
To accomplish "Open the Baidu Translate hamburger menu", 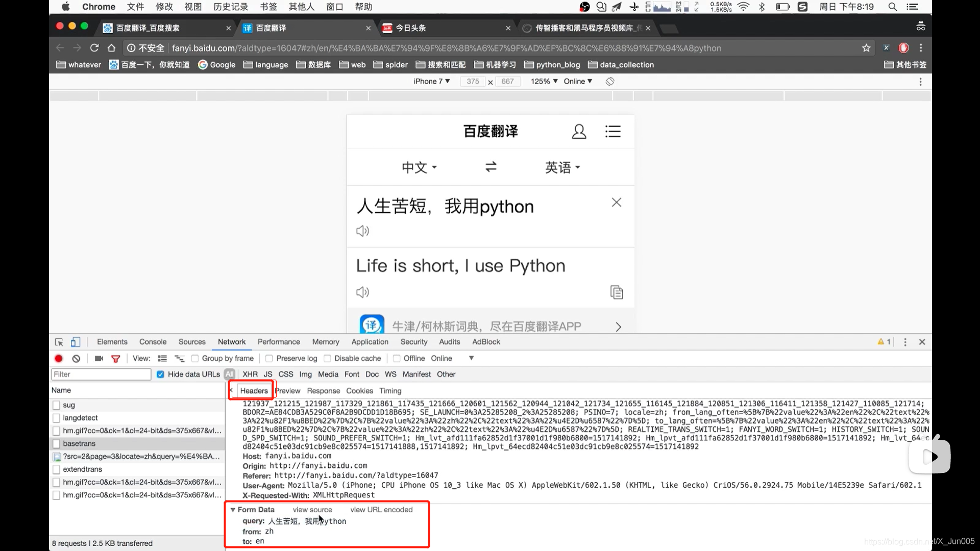I will click(613, 132).
